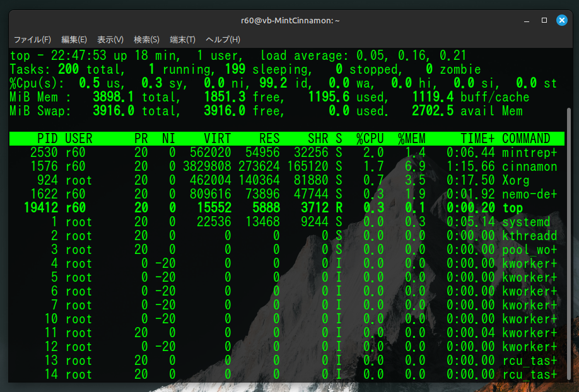Select the cinnamon process row
This screenshot has height=392, width=579.
click(x=284, y=166)
